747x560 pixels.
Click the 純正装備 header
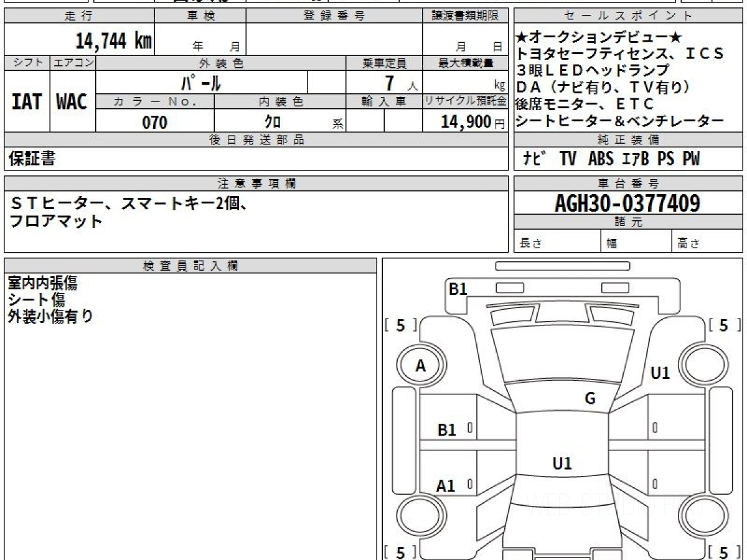[x=629, y=140]
